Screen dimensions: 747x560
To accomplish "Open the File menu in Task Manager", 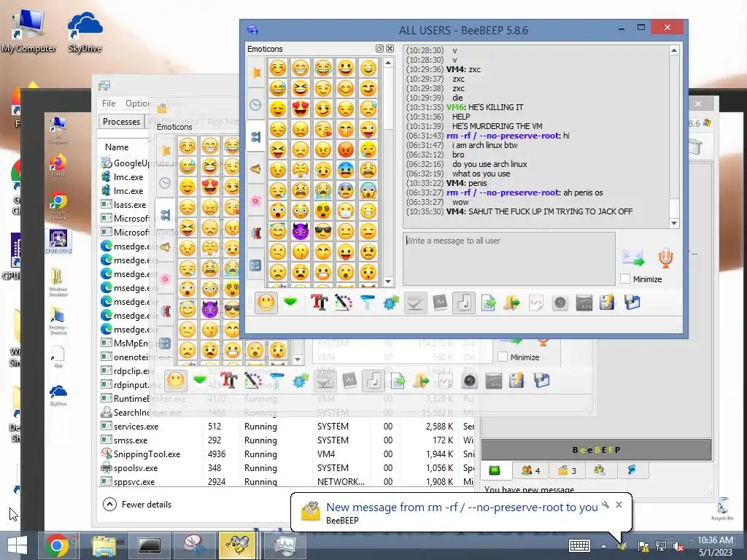I will point(109,104).
